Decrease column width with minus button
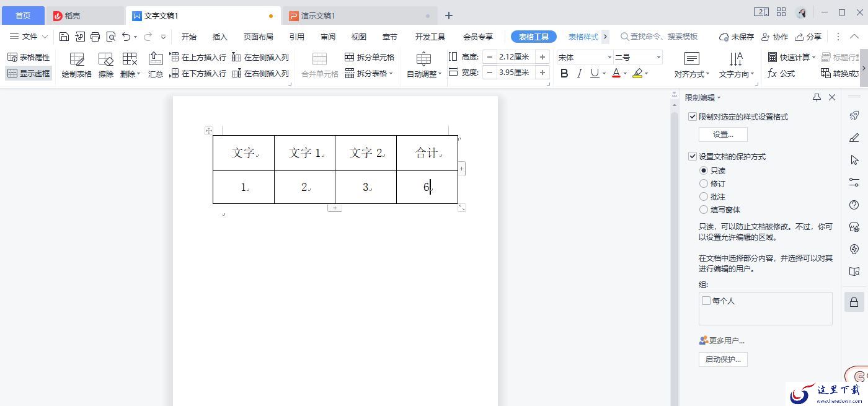The width and height of the screenshot is (868, 406). (490, 73)
